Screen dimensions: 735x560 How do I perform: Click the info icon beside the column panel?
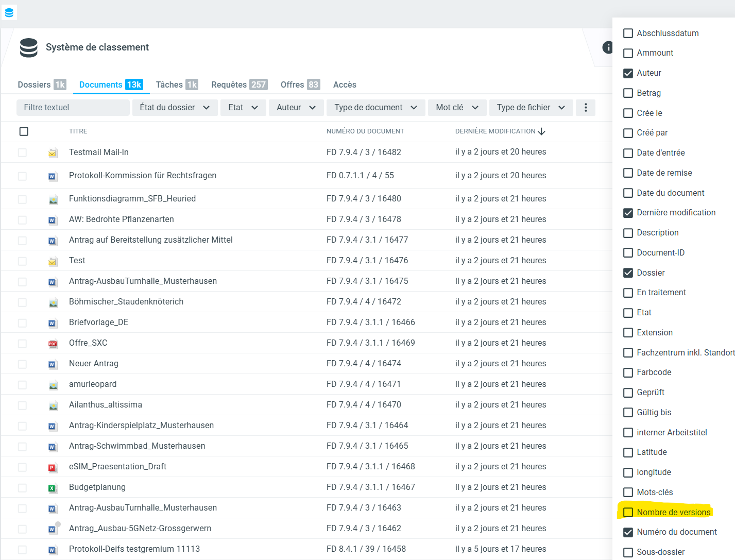tap(607, 47)
